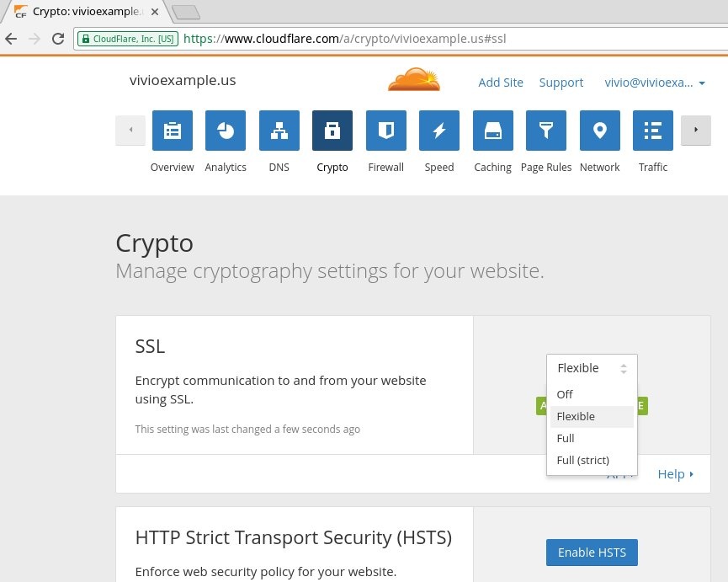Choose Full (strict) in the SSL dropdown

coord(592,461)
